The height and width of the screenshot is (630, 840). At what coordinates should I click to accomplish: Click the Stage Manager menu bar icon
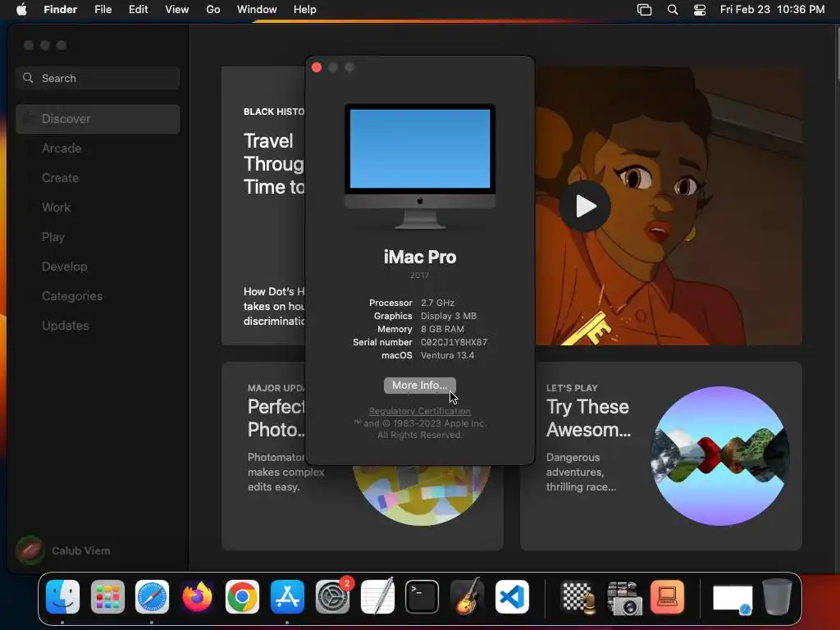[645, 10]
